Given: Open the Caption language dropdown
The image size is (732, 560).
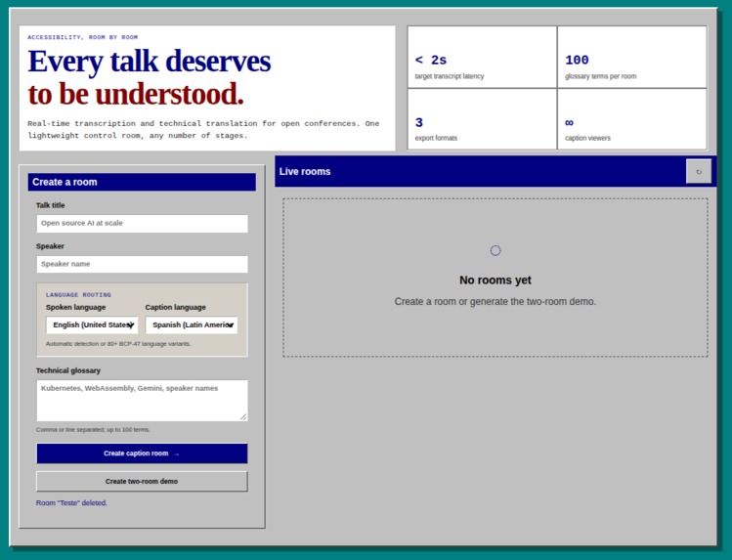Looking at the screenshot, I should coord(192,324).
